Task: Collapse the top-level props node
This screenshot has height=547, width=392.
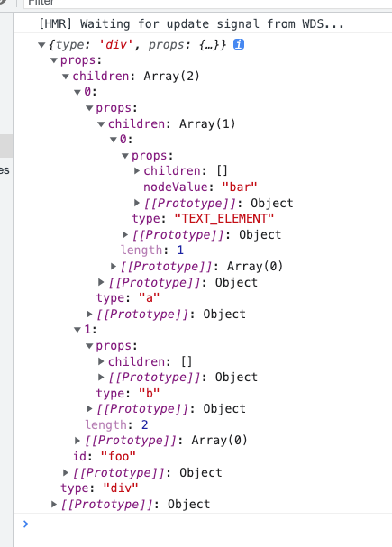Action: [x=54, y=60]
